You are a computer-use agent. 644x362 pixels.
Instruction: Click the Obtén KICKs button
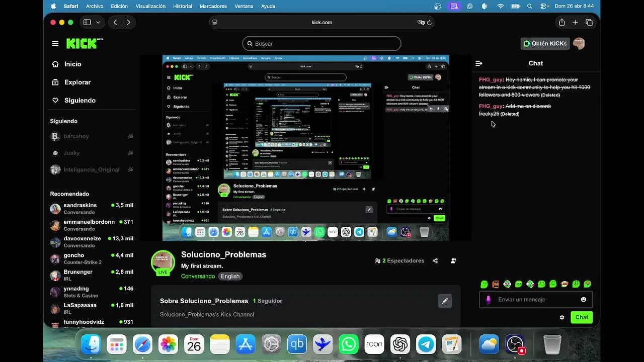545,44
